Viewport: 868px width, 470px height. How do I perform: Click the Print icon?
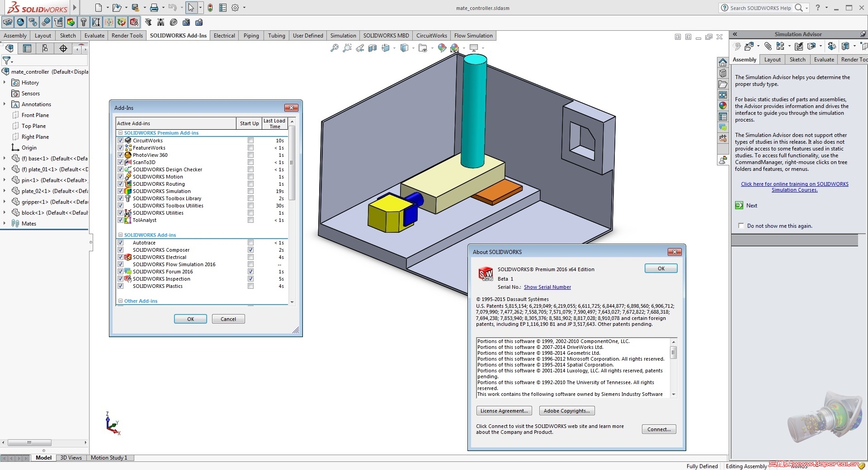pos(154,8)
